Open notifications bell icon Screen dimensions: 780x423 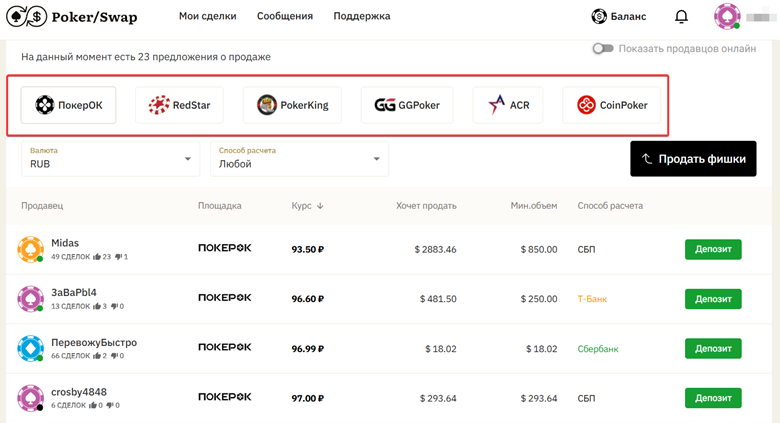[682, 17]
